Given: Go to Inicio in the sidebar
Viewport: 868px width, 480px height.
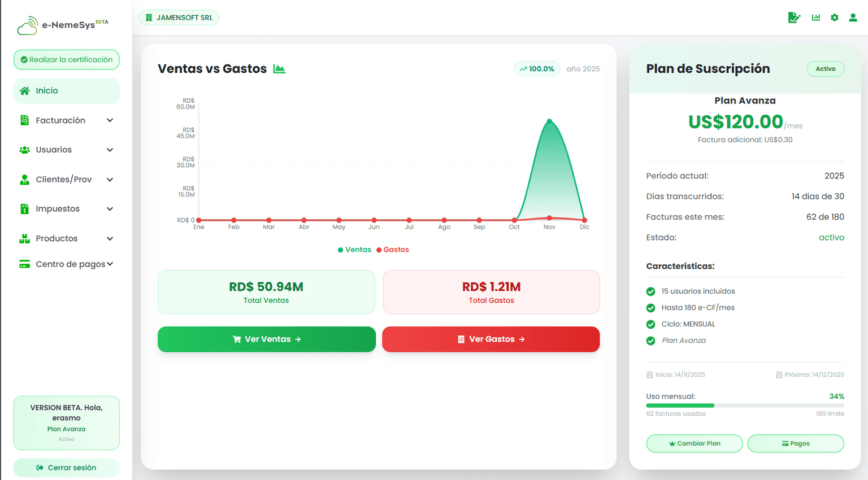Looking at the screenshot, I should (66, 91).
